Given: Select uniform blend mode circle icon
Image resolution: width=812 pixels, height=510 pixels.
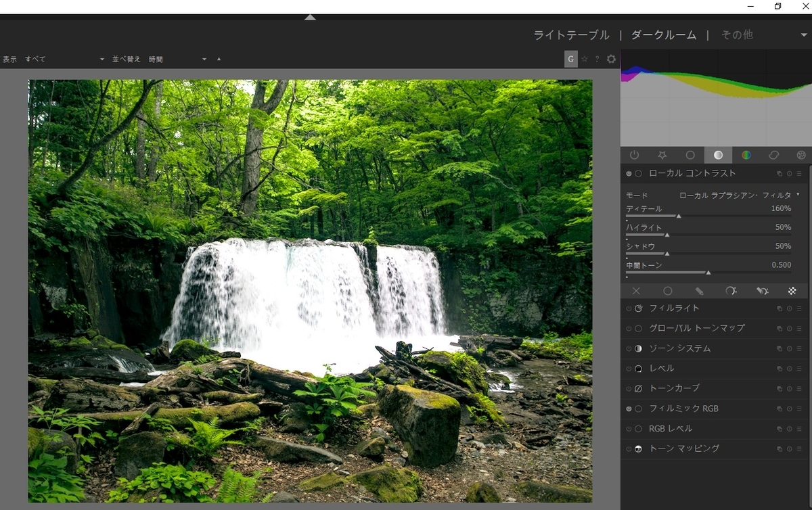Looking at the screenshot, I should click(x=667, y=291).
